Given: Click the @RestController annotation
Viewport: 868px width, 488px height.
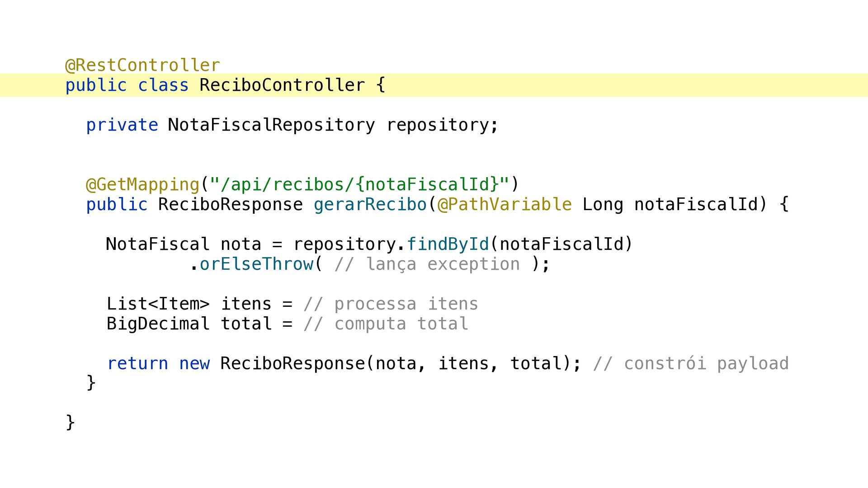Looking at the screenshot, I should 143,66.
